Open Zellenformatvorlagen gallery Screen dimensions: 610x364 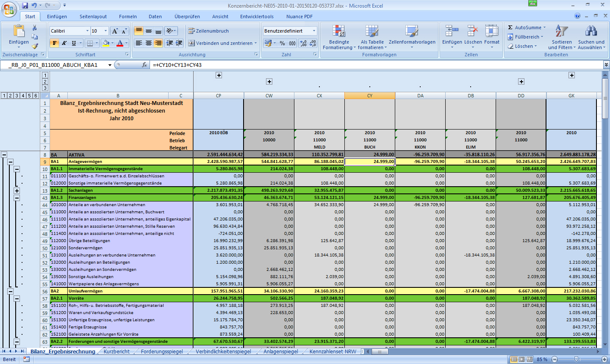coord(412,37)
